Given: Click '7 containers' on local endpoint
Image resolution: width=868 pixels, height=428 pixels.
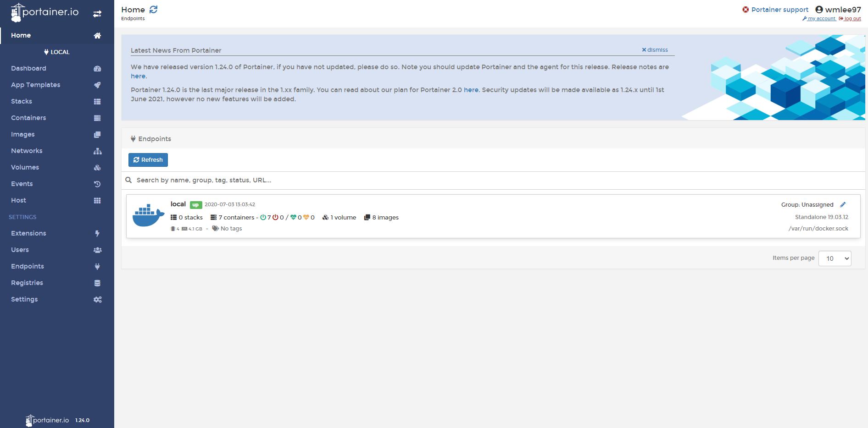Looking at the screenshot, I should pyautogui.click(x=233, y=218).
